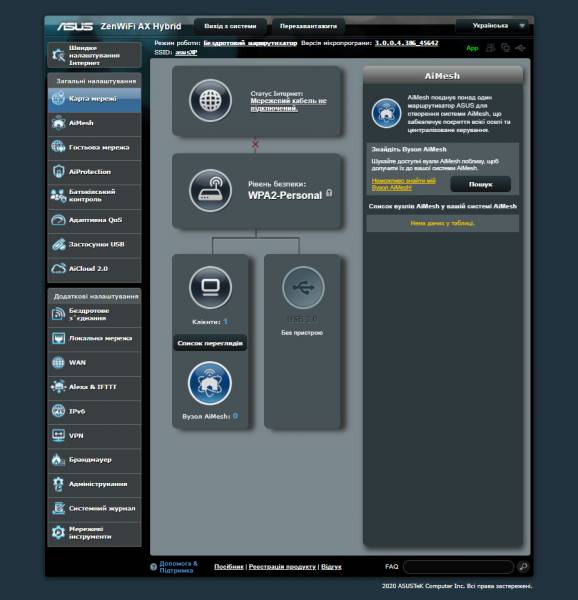This screenshot has width=578, height=600.
Task: Open the Відгук feedback link
Action: pyautogui.click(x=331, y=567)
